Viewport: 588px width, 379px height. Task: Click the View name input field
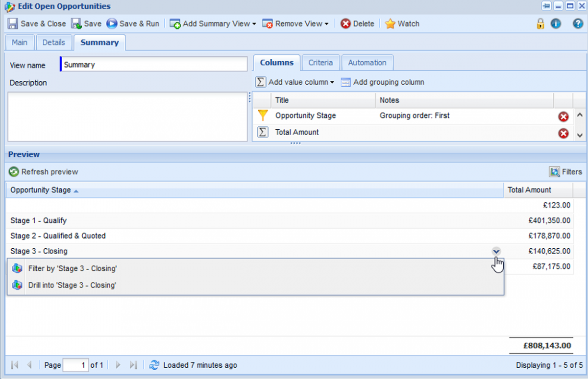click(x=154, y=65)
